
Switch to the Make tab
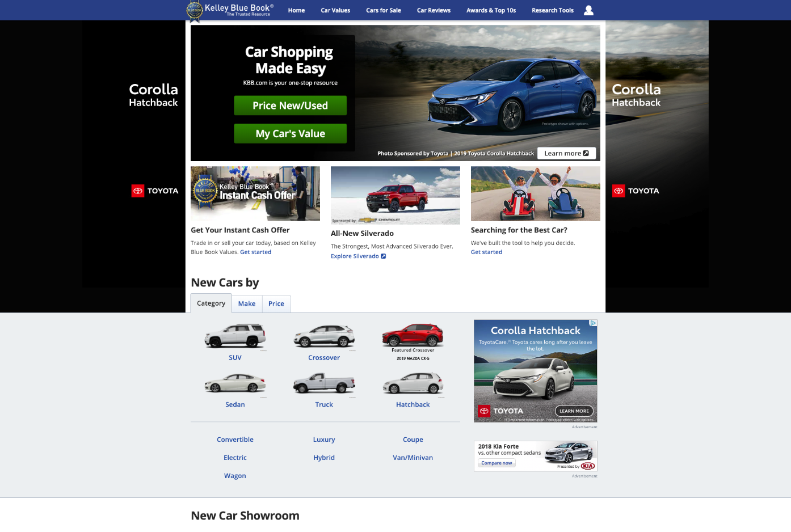tap(247, 304)
